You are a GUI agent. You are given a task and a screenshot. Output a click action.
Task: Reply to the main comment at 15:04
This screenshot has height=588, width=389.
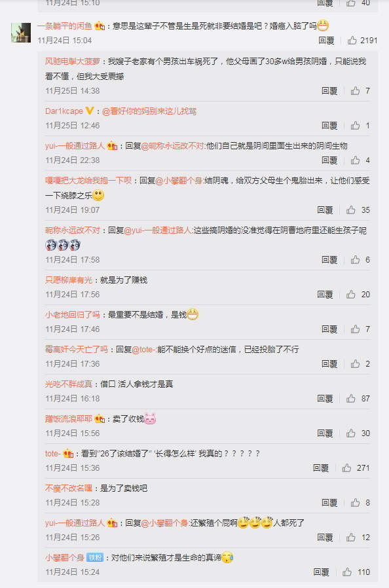pyautogui.click(x=326, y=40)
